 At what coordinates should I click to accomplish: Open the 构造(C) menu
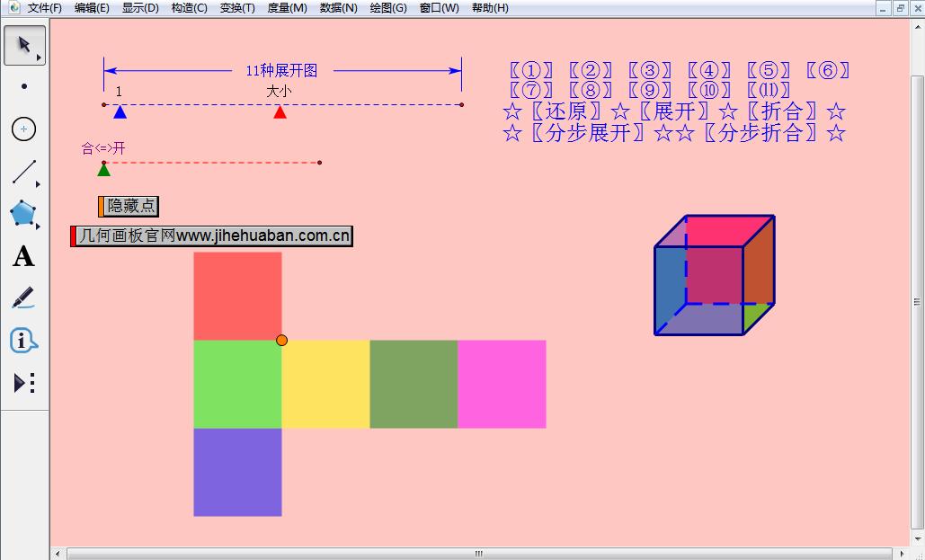[189, 8]
